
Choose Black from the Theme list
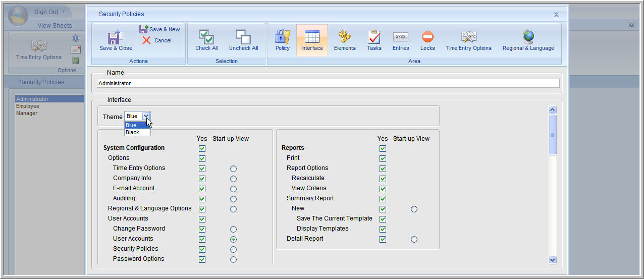pos(137,132)
